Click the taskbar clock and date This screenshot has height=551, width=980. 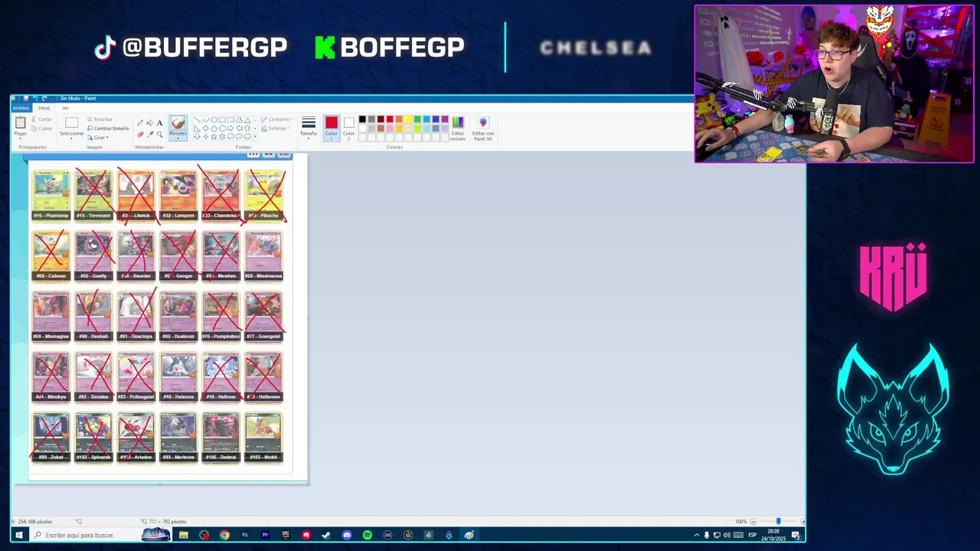point(774,535)
